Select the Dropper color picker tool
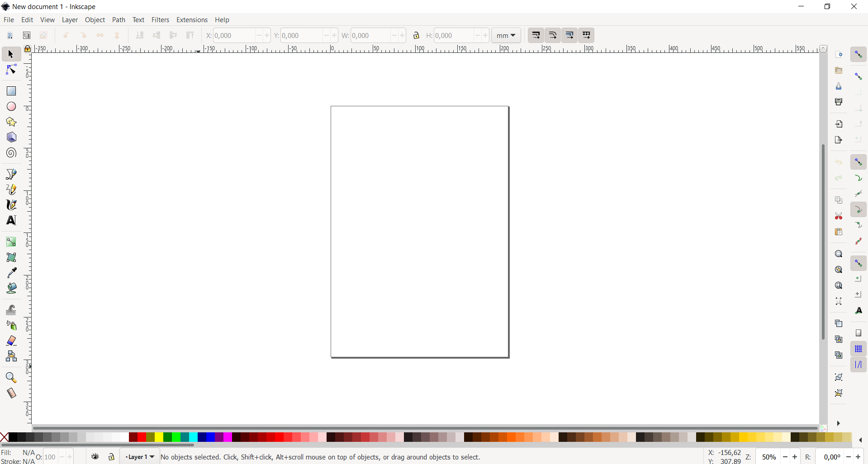The width and height of the screenshot is (868, 464). (x=11, y=273)
